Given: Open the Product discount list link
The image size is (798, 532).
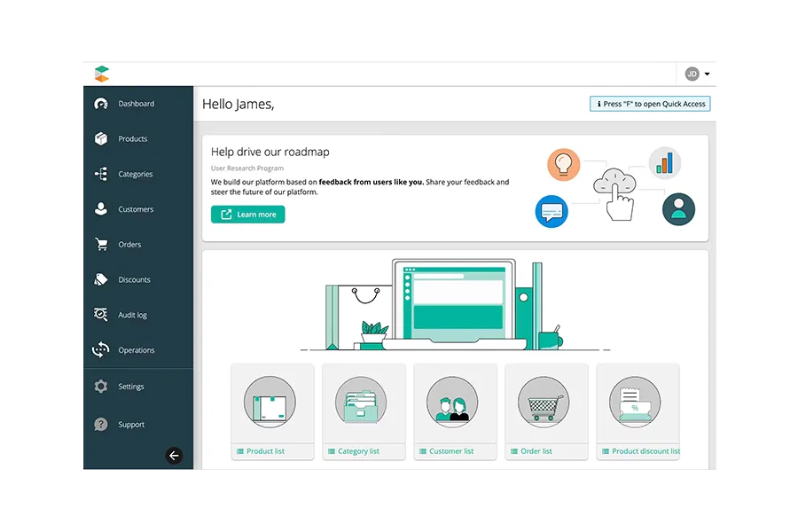Looking at the screenshot, I should (641, 451).
